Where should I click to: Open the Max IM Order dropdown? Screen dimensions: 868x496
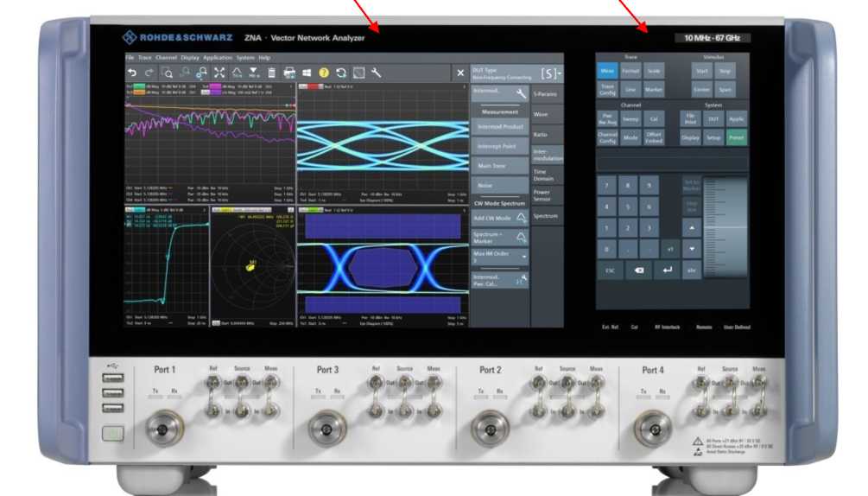coord(499,257)
